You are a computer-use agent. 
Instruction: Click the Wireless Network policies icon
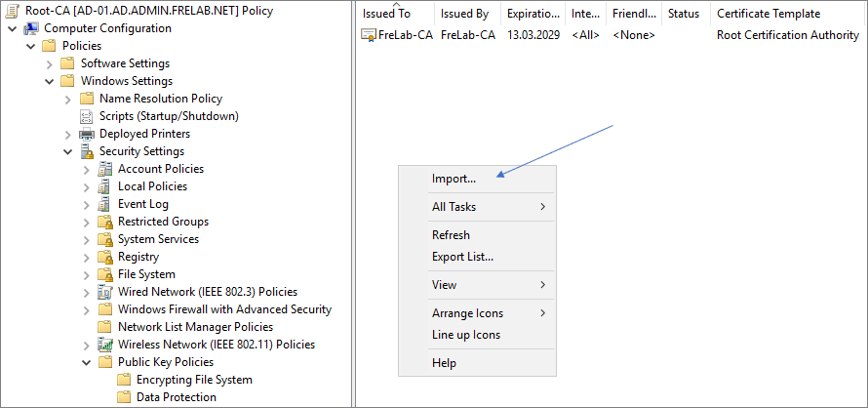[105, 345]
